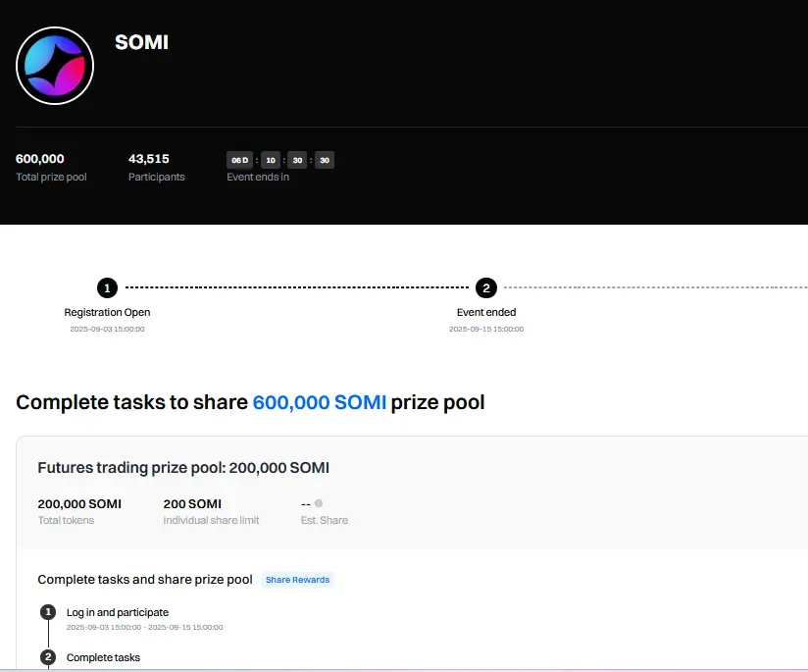Click the step 2 Complete tasks circle
The image size is (808, 672).
(x=48, y=657)
